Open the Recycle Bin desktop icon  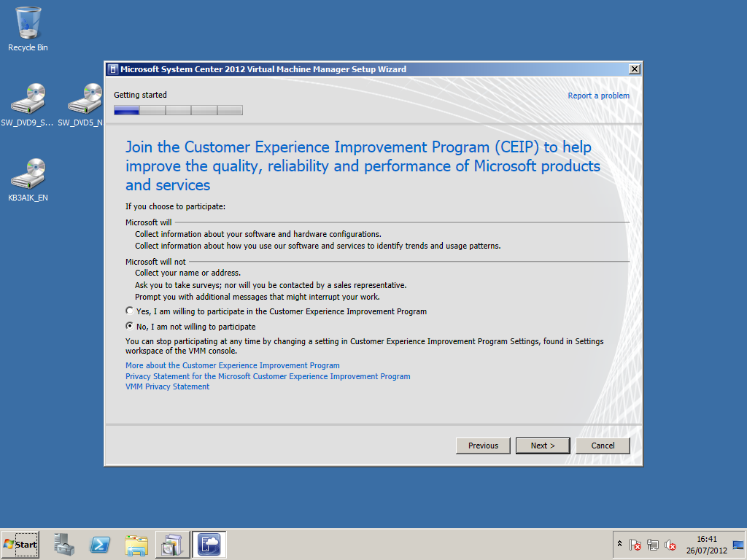[x=28, y=28]
